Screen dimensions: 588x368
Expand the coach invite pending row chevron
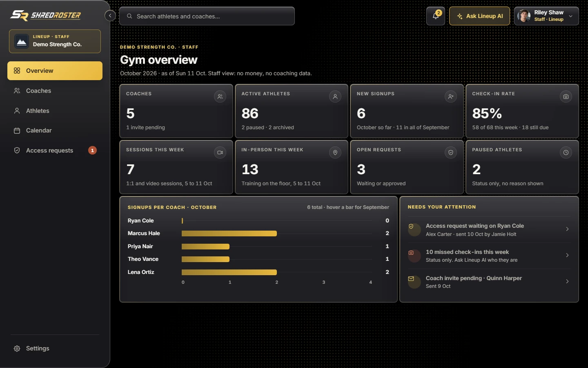pos(567,281)
